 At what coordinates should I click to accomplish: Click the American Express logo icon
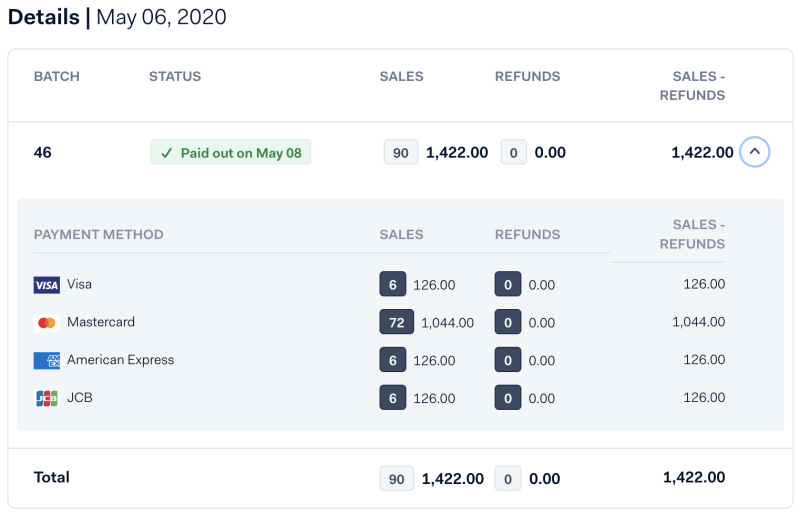pos(46,360)
